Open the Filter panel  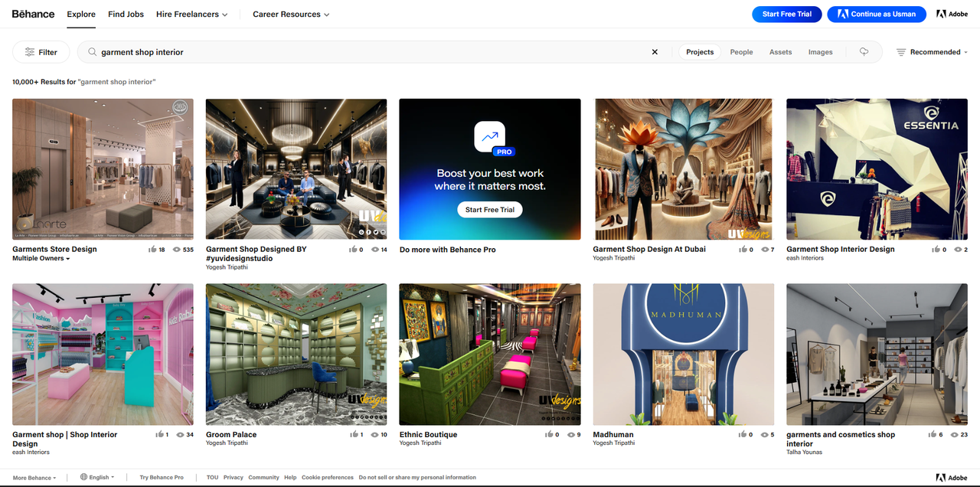[x=41, y=51]
